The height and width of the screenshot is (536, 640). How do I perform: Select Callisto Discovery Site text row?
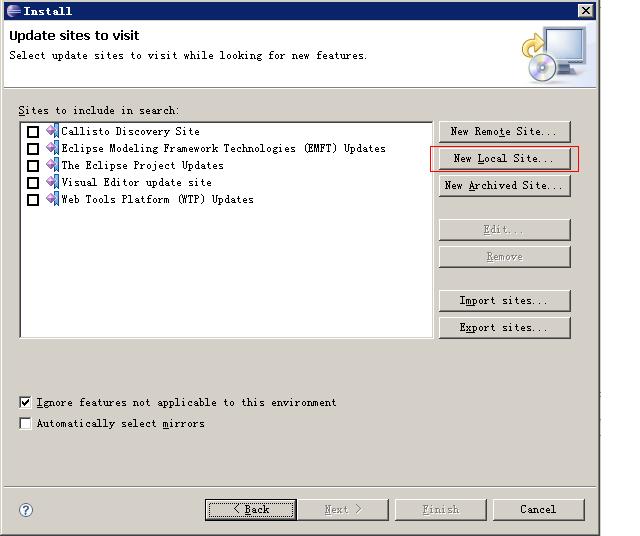click(131, 131)
